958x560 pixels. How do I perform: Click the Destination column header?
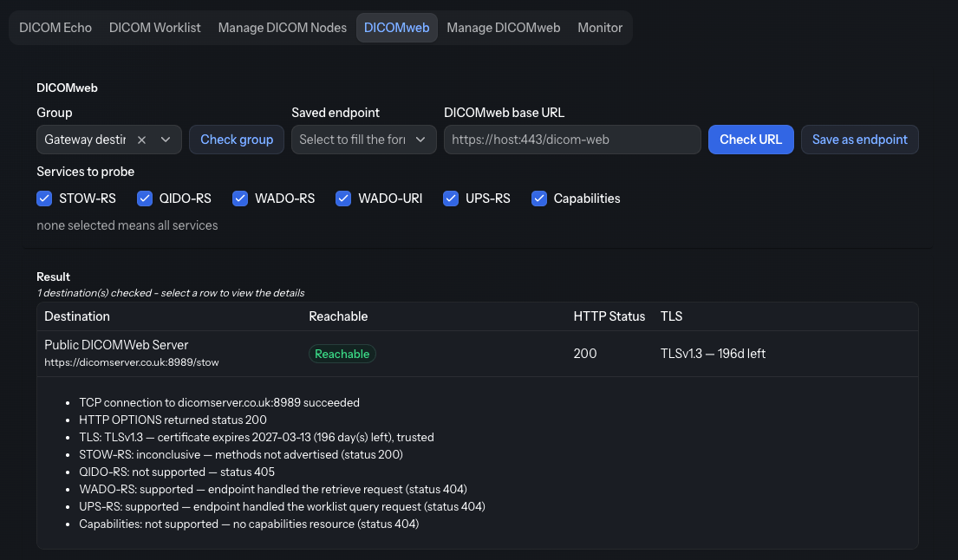click(x=77, y=316)
